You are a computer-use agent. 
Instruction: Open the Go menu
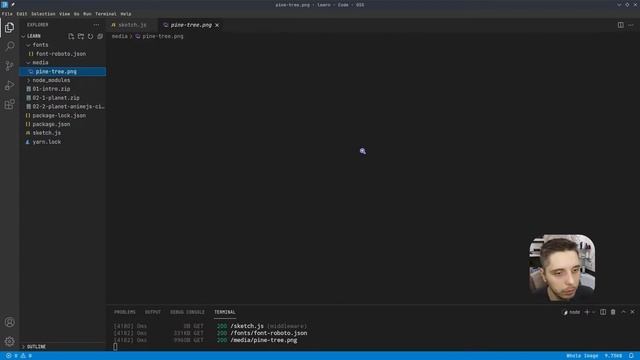click(x=76, y=14)
